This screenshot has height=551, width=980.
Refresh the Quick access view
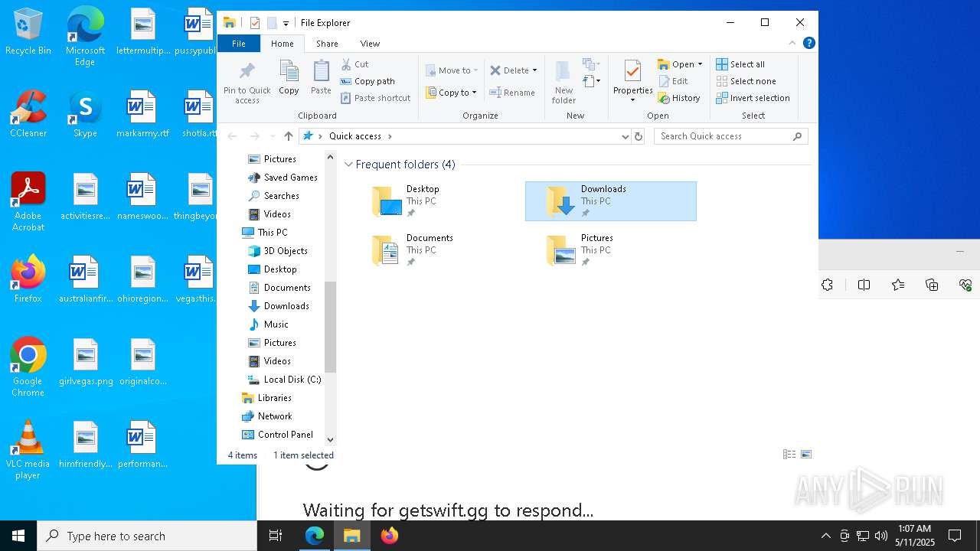tap(639, 136)
